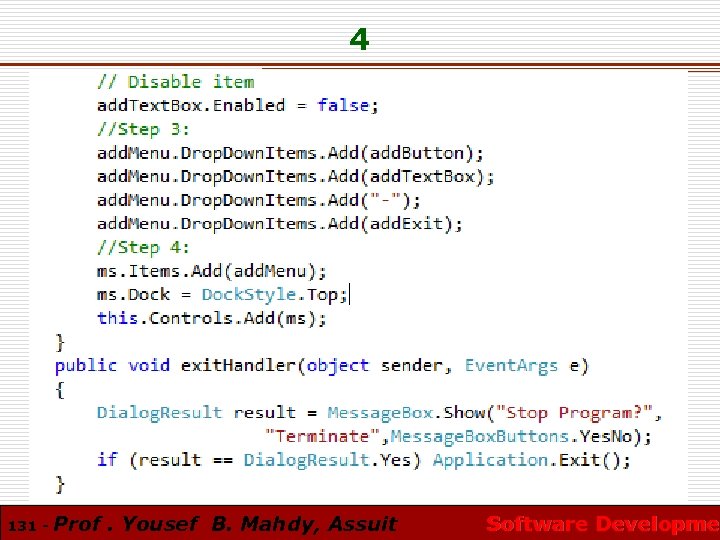Click the line "addMenu.DropDownItems.Add(addButton);"
This screenshot has width=720, height=540.
290,153
